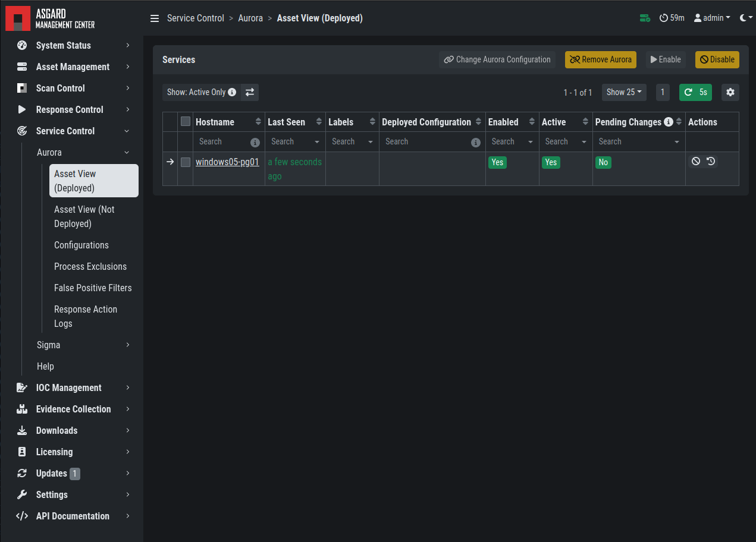Open False Positive Filters page
This screenshot has height=542, width=756.
(93, 288)
